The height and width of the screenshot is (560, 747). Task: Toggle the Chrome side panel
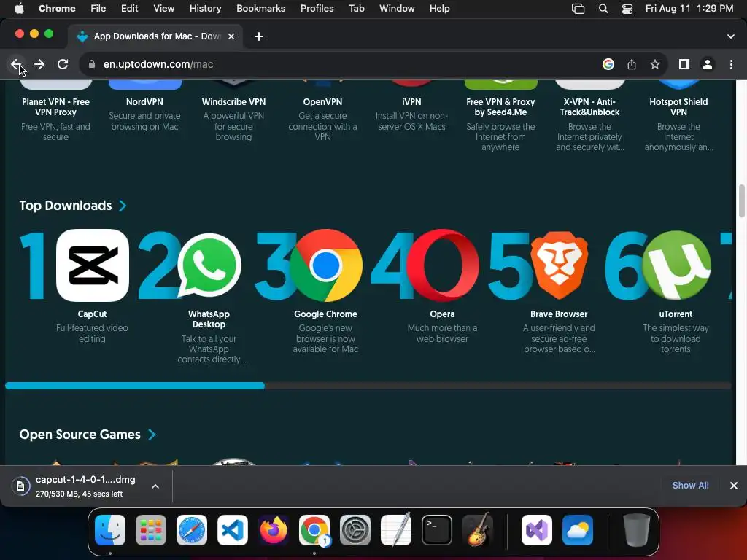pos(684,64)
